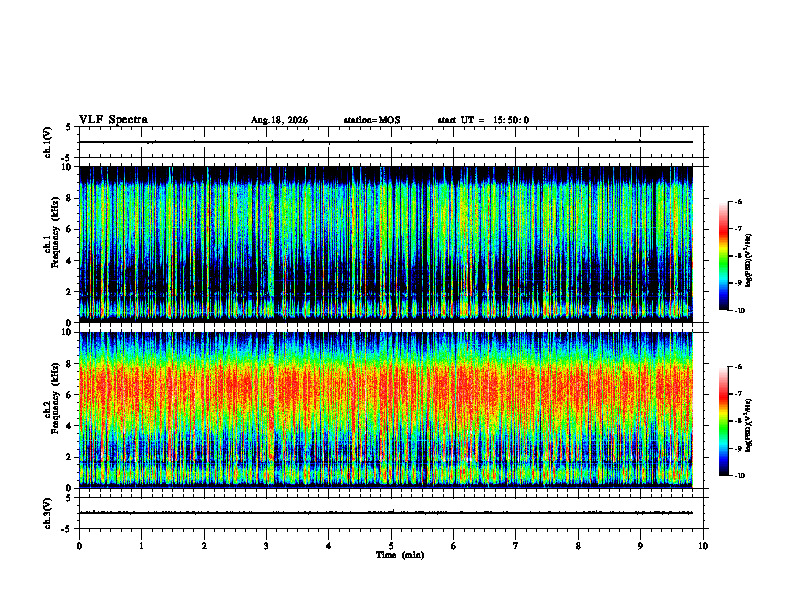
Task: Click the "6" tick on ch.2 frequency axis
Action: (x=70, y=395)
